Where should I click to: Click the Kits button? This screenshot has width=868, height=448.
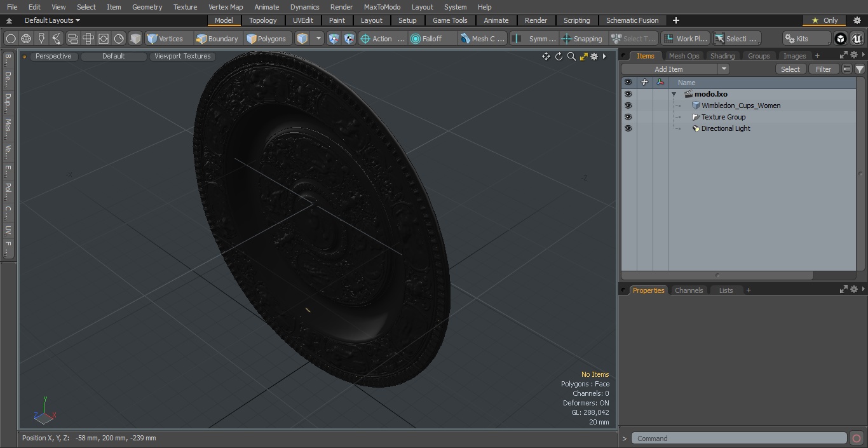pos(806,39)
